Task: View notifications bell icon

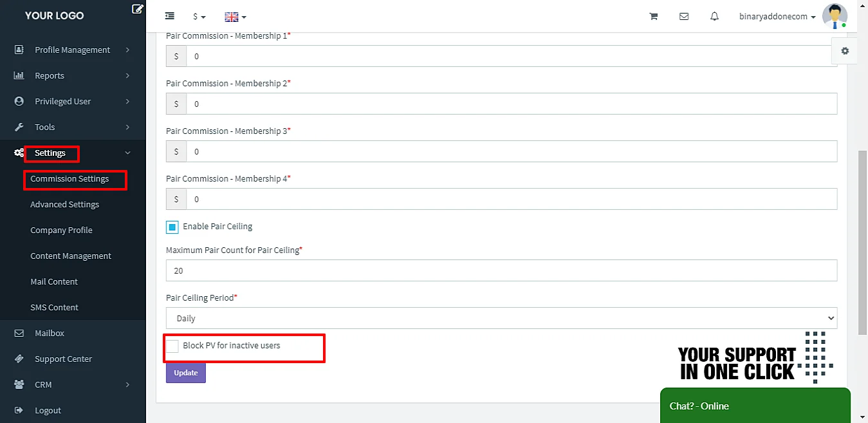Action: (714, 17)
